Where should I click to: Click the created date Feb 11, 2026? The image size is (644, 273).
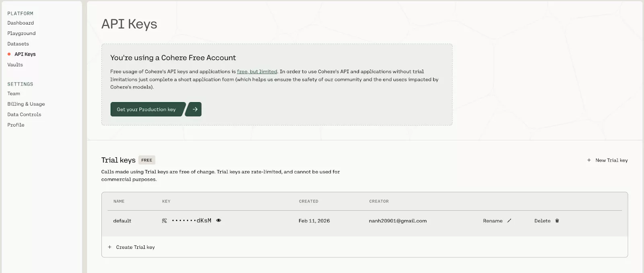(314, 221)
